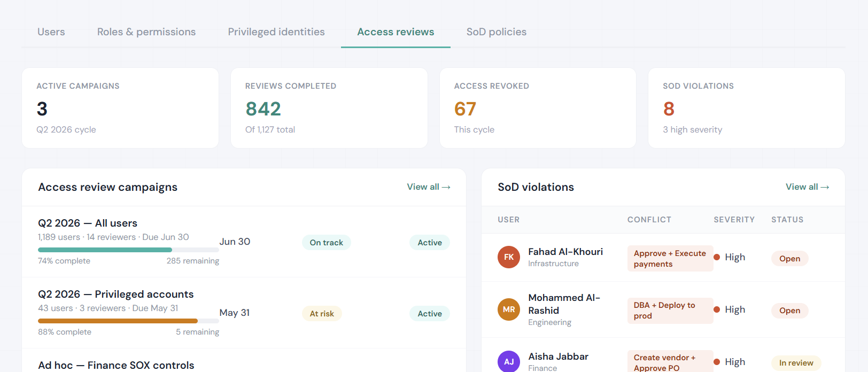The width and height of the screenshot is (868, 372).
Task: Click Open status for Fahad Al-Khouri
Action: tap(790, 259)
